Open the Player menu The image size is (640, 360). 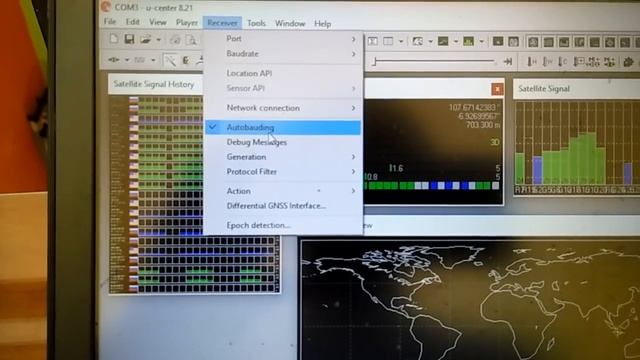click(x=187, y=23)
